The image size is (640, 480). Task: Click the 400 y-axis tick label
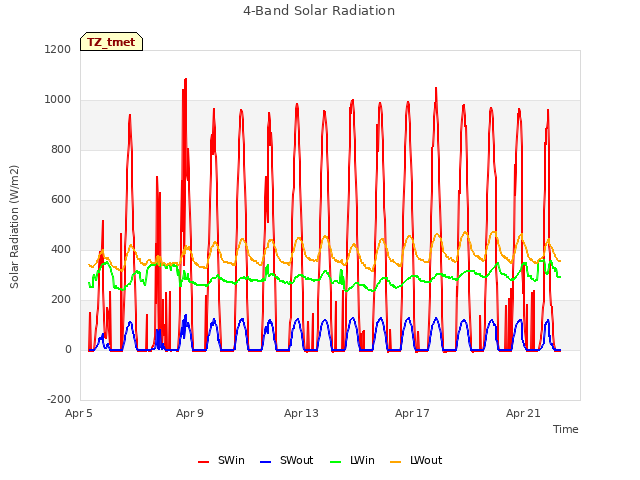[61, 249]
